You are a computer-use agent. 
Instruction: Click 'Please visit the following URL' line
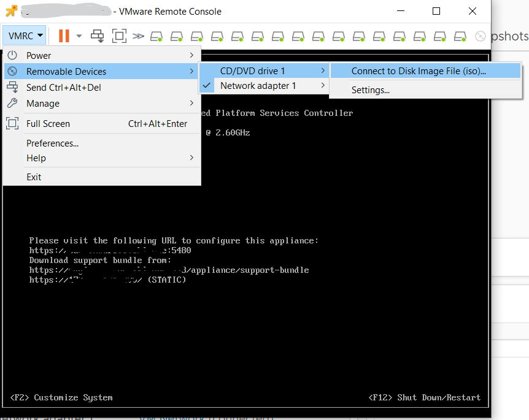174,240
